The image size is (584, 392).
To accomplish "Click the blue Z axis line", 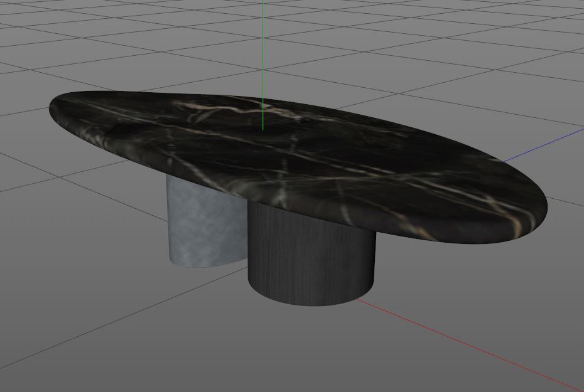I will [x=544, y=146].
